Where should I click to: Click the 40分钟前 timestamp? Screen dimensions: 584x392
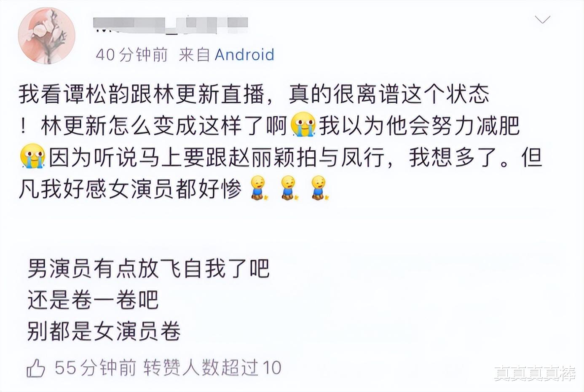[131, 55]
